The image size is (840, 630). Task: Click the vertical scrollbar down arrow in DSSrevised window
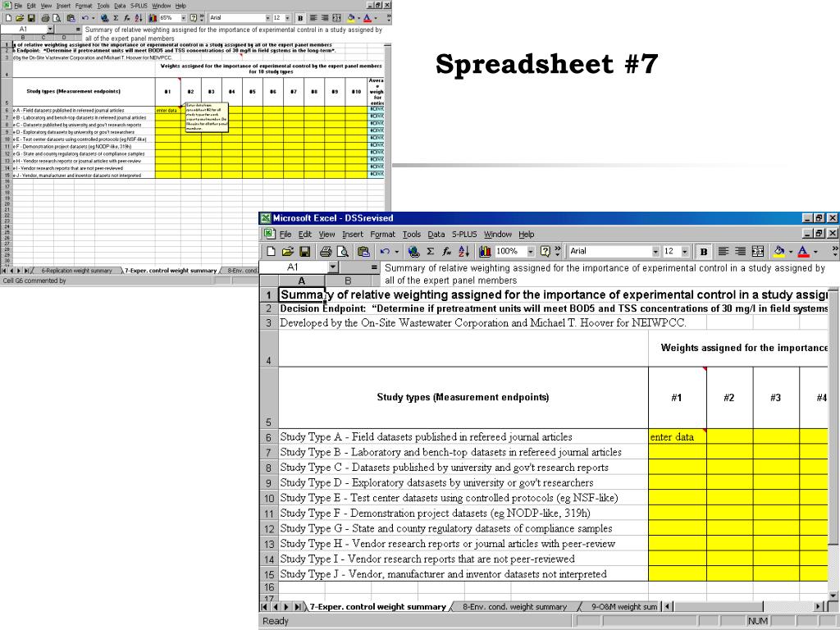(x=833, y=596)
